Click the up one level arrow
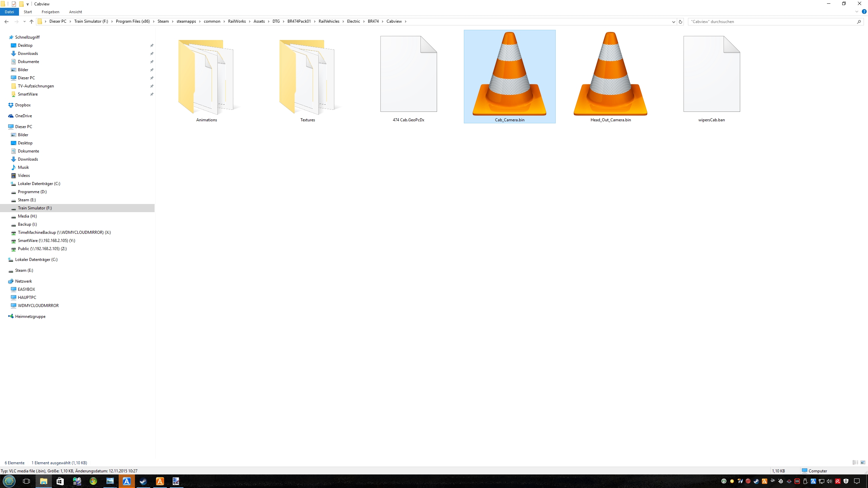 (32, 21)
